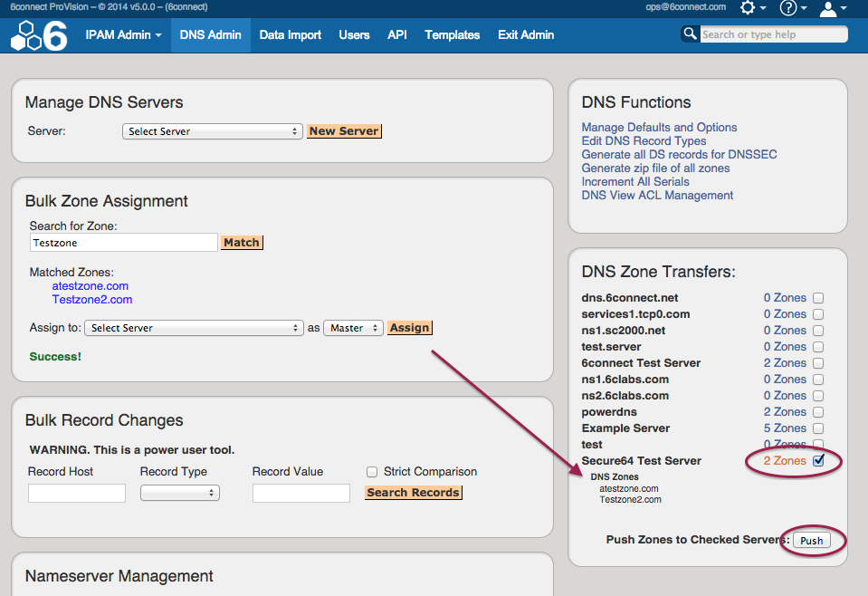Click the Example Server name

click(625, 428)
